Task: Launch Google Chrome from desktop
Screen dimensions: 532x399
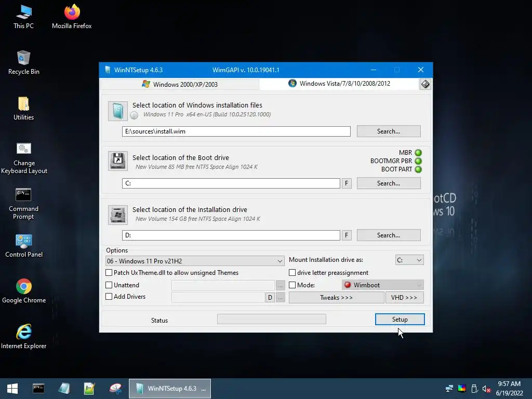Action: (24, 291)
